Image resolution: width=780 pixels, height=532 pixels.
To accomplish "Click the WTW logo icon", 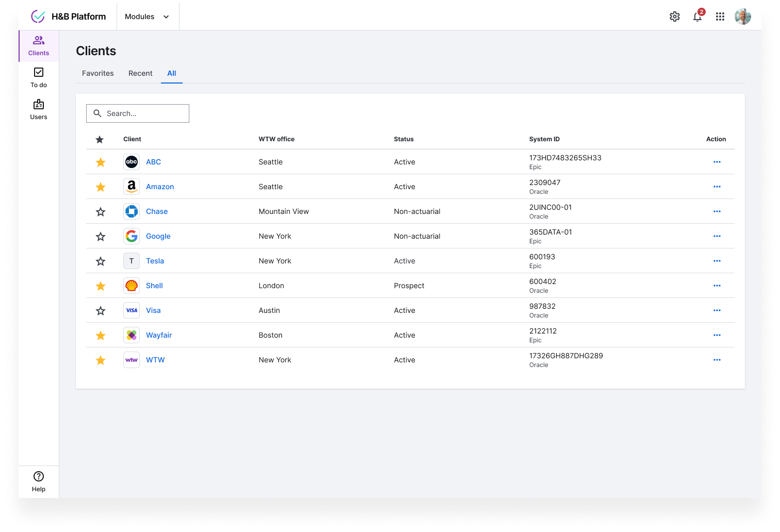I will coord(132,360).
